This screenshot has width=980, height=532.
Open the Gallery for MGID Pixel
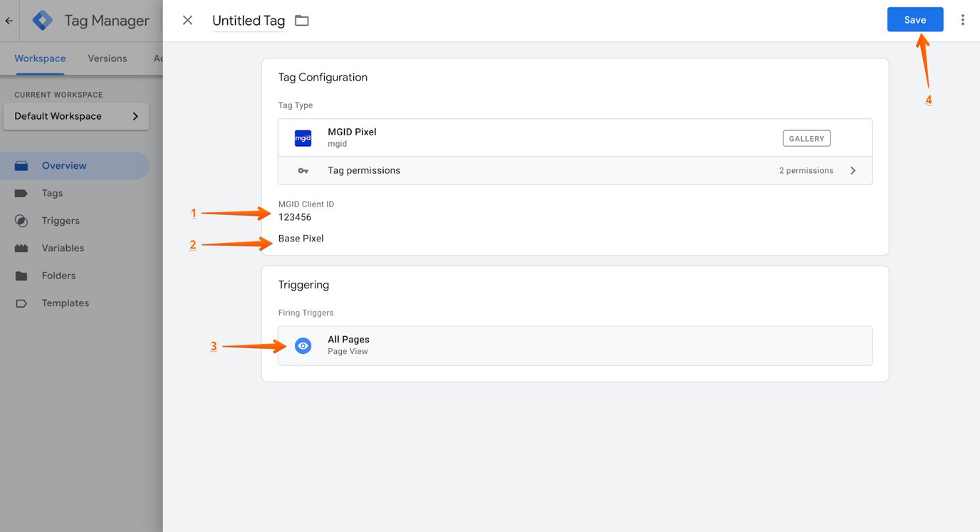click(x=806, y=137)
